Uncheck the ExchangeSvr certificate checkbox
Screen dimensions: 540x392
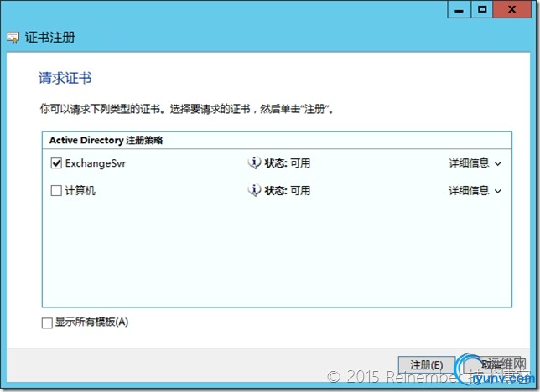[56, 162]
